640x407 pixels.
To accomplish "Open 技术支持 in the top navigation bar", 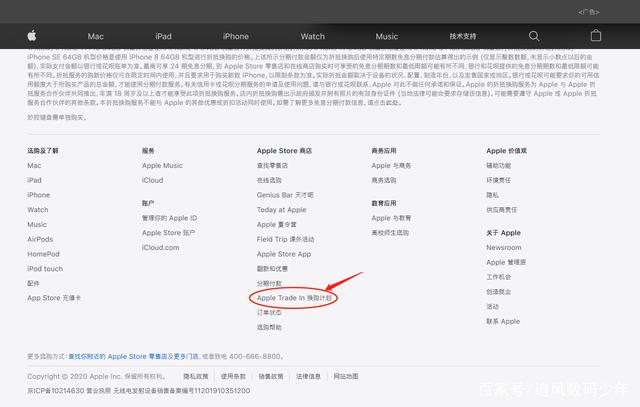I will point(463,36).
